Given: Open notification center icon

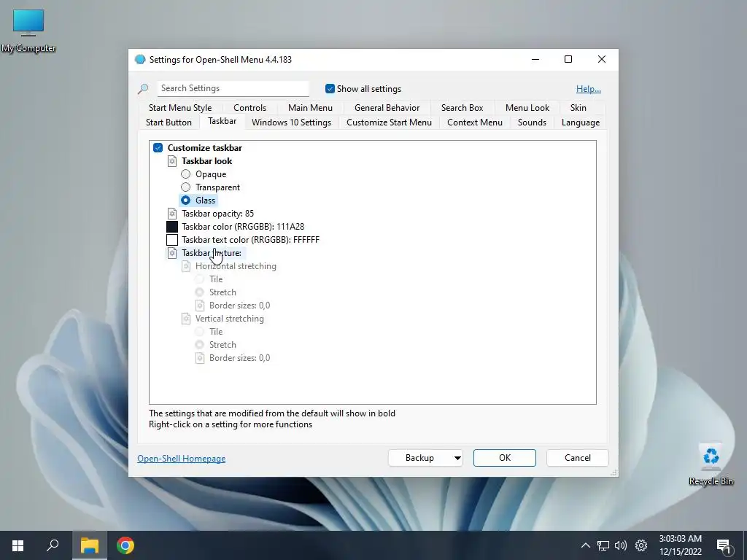Looking at the screenshot, I should click(724, 545).
